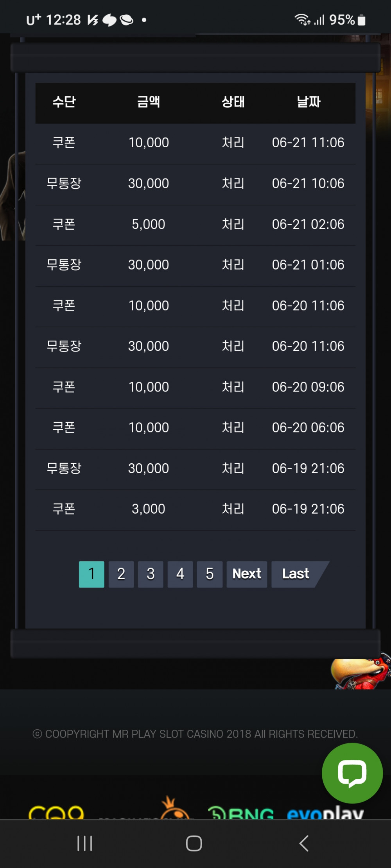
Task: Go to page 4
Action: pos(180,574)
